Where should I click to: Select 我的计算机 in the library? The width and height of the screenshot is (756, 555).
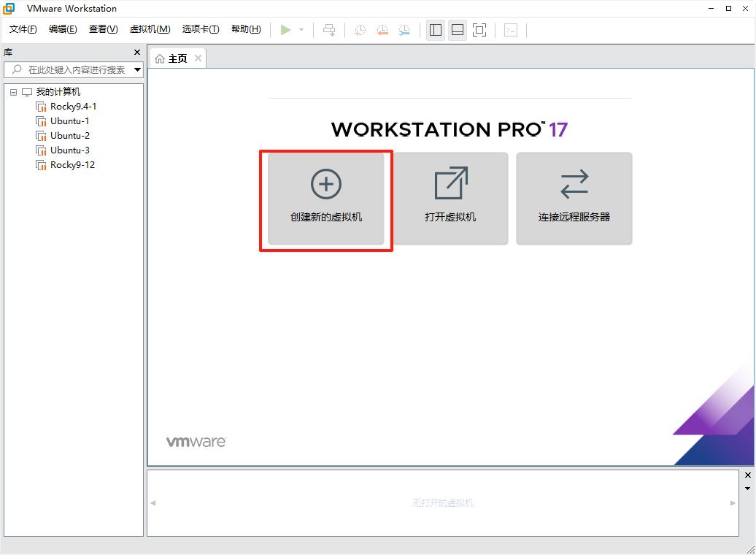[58, 92]
